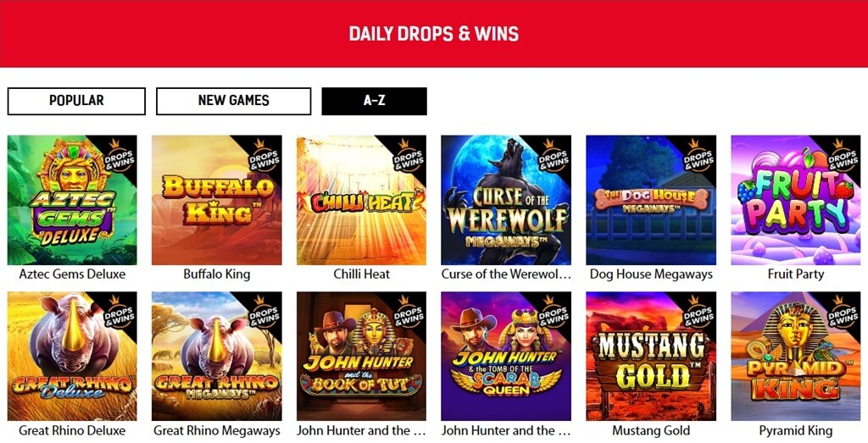Switch to the Popular tab
Image resolution: width=868 pixels, height=443 pixels.
pos(76,101)
